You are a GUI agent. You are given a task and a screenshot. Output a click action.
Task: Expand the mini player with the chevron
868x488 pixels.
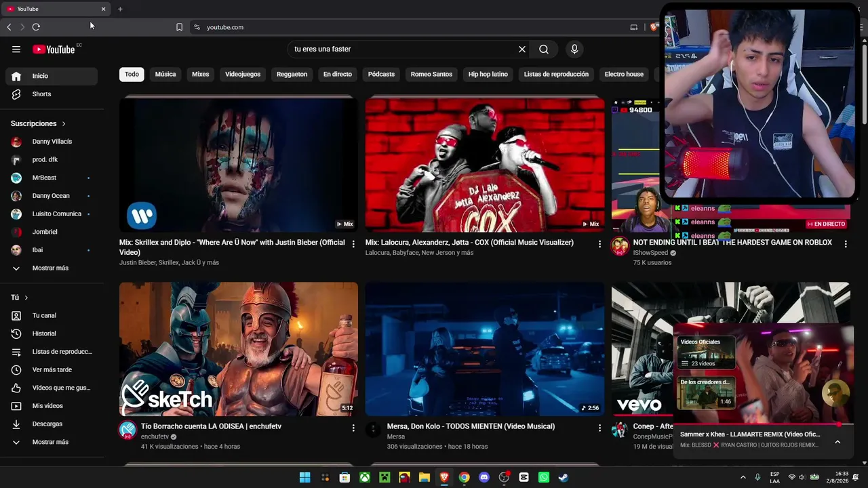click(837, 442)
